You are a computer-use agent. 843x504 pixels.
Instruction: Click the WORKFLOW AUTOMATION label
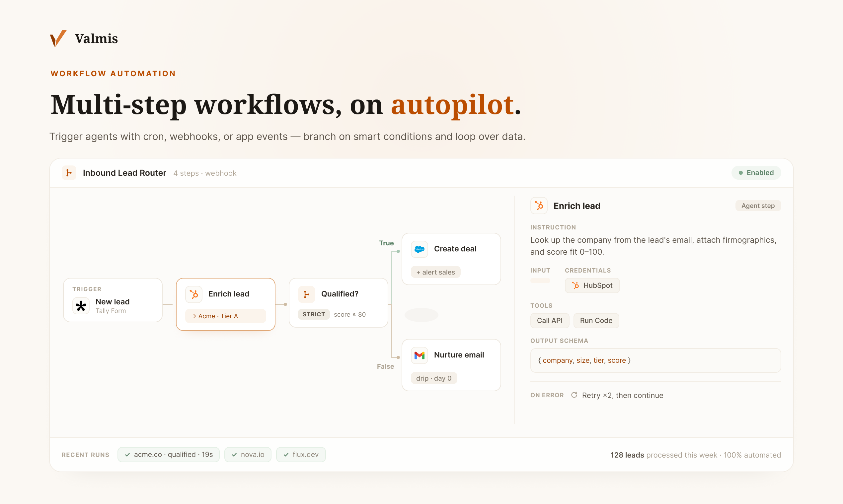click(113, 74)
